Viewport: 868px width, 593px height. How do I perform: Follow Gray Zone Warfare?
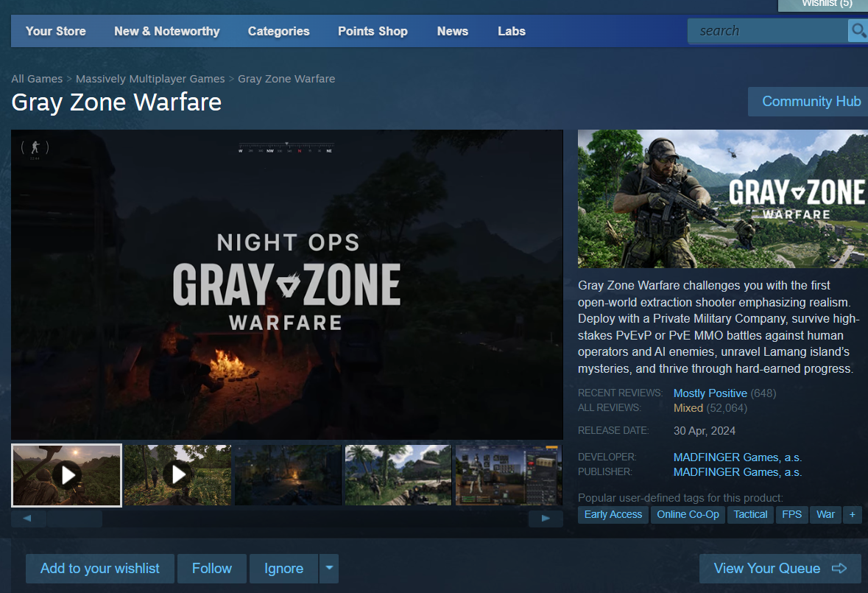(x=211, y=568)
